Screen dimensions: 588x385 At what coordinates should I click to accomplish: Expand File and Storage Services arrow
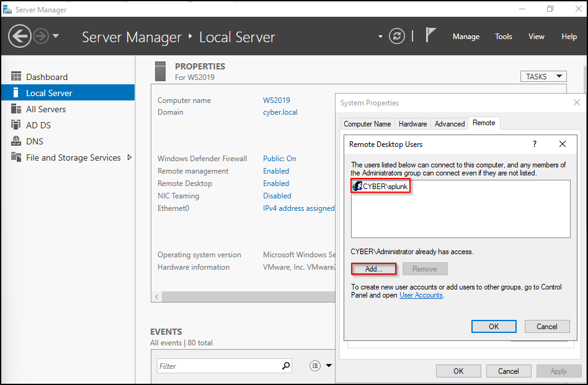point(130,157)
